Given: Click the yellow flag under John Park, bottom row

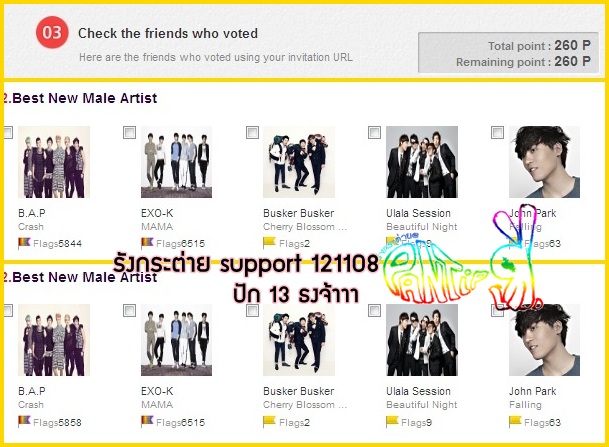Looking at the screenshot, I should tap(515, 421).
